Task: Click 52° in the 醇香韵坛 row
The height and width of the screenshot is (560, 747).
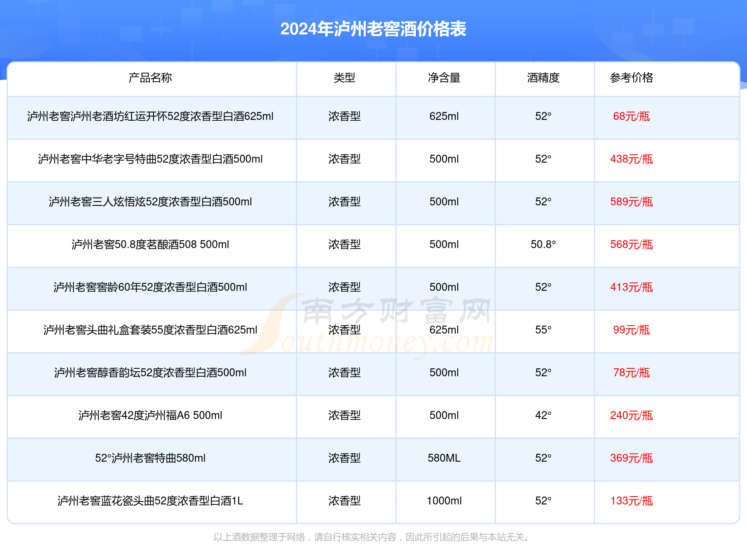Action: click(543, 373)
